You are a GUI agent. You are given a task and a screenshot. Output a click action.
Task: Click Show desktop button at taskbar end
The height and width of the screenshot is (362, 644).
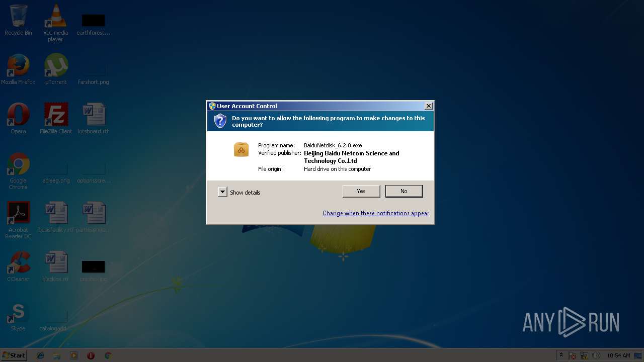point(638,355)
